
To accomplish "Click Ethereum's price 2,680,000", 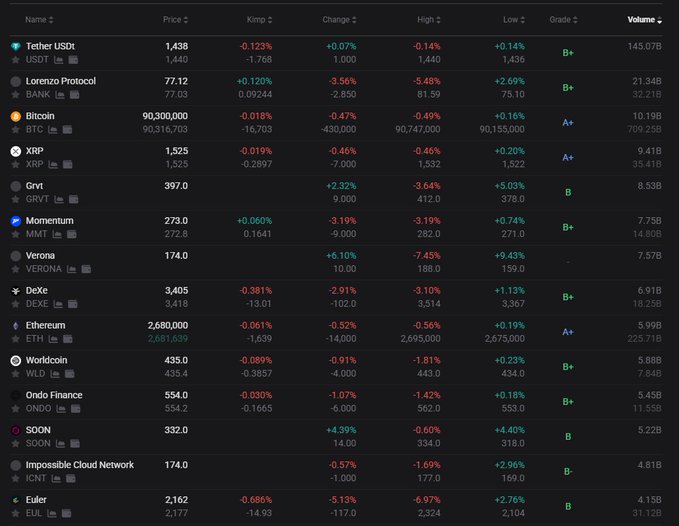I will 168,326.
